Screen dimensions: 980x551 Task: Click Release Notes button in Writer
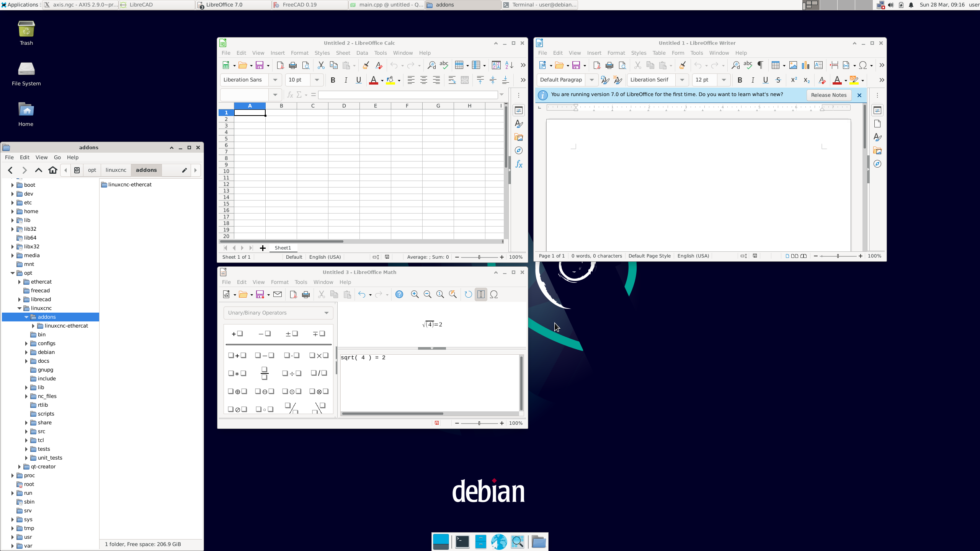tap(829, 95)
